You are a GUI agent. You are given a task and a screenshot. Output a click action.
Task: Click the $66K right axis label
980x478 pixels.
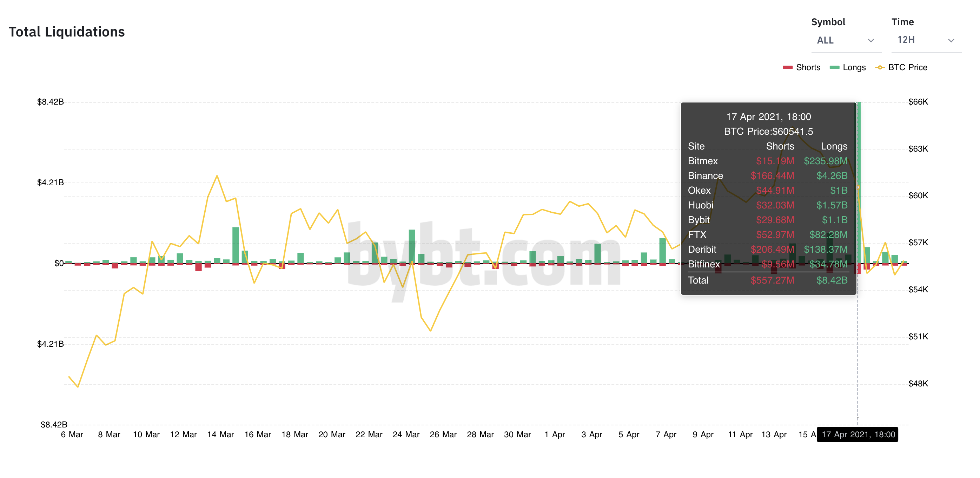pos(918,102)
